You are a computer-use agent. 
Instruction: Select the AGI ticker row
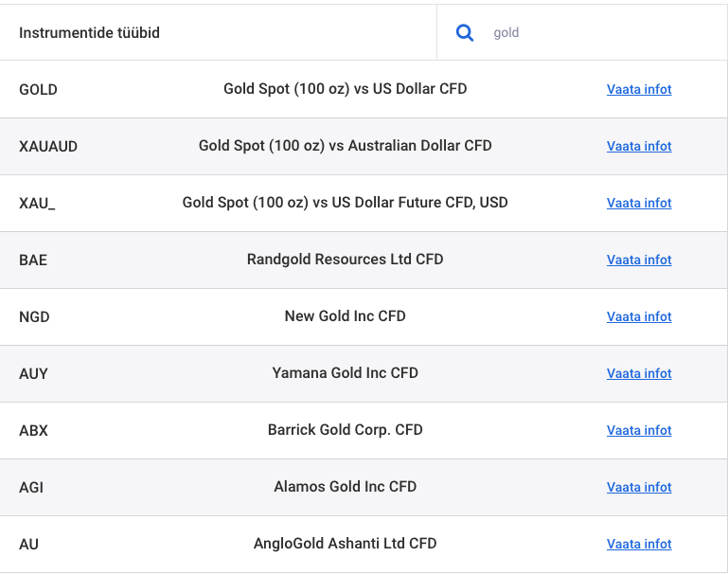coord(364,487)
